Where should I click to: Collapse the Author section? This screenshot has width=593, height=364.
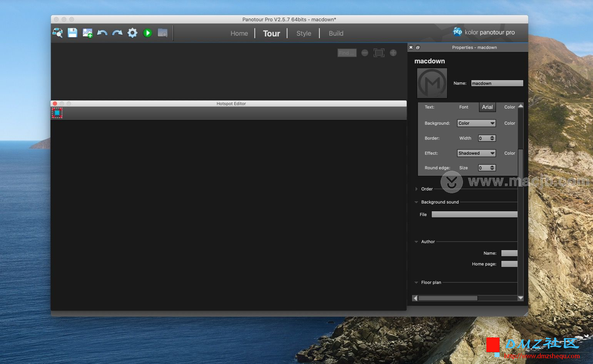[x=416, y=242]
